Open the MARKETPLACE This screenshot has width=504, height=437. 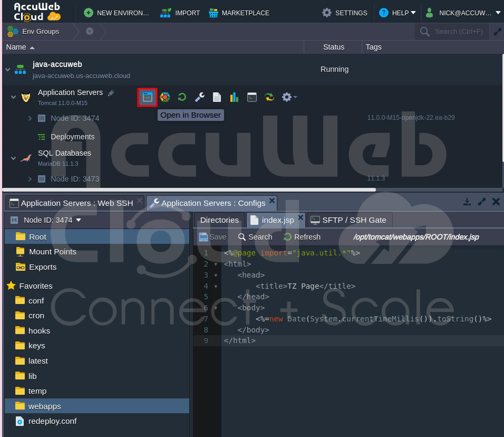pos(239,13)
